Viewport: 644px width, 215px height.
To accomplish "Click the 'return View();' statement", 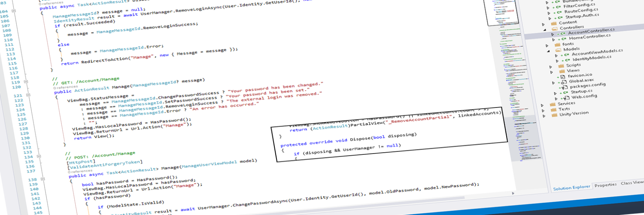I will pyautogui.click(x=94, y=137).
